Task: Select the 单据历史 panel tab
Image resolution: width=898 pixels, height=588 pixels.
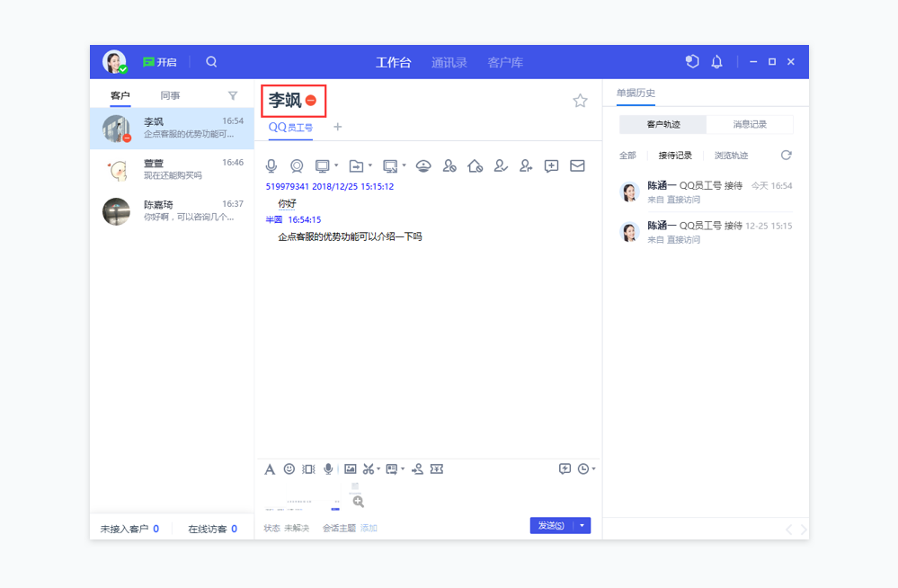Action: 636,93
